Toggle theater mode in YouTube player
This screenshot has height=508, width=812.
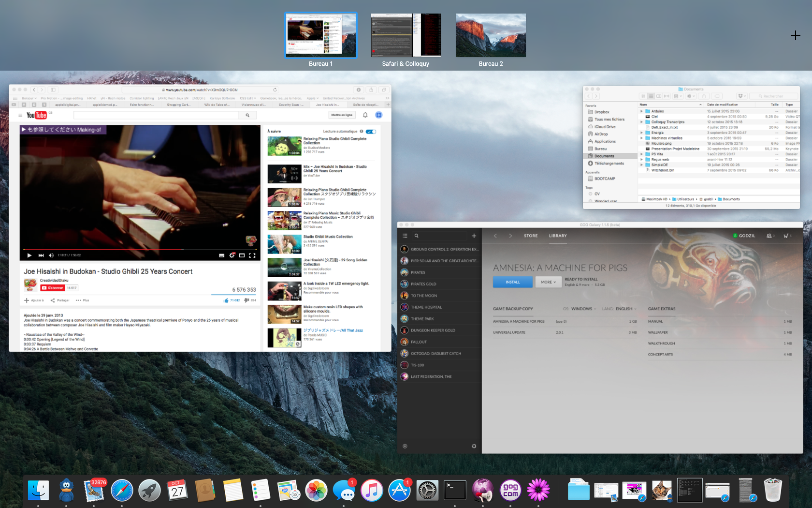pyautogui.click(x=242, y=255)
